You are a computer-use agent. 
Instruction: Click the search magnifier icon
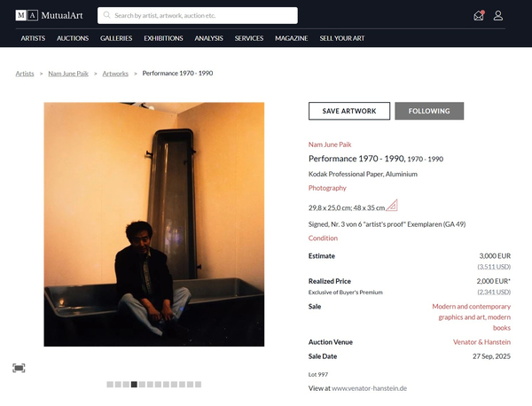tap(106, 15)
